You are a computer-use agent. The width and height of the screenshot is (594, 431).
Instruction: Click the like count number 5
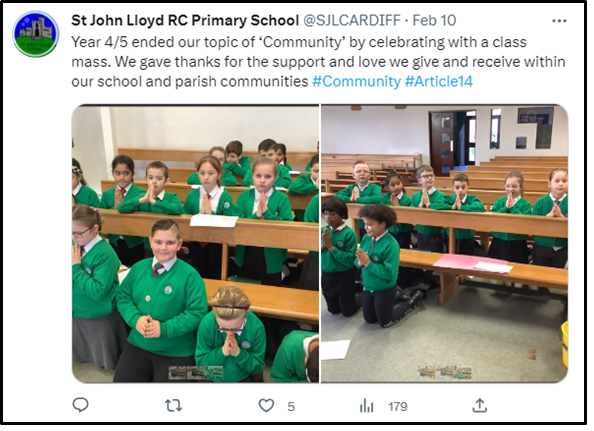pos(291,406)
